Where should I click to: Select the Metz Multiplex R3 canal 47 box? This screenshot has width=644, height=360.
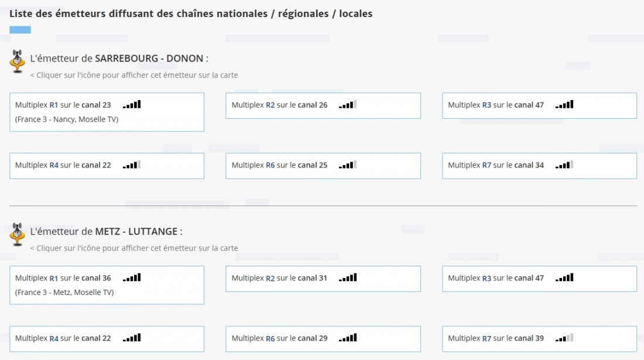click(x=539, y=279)
